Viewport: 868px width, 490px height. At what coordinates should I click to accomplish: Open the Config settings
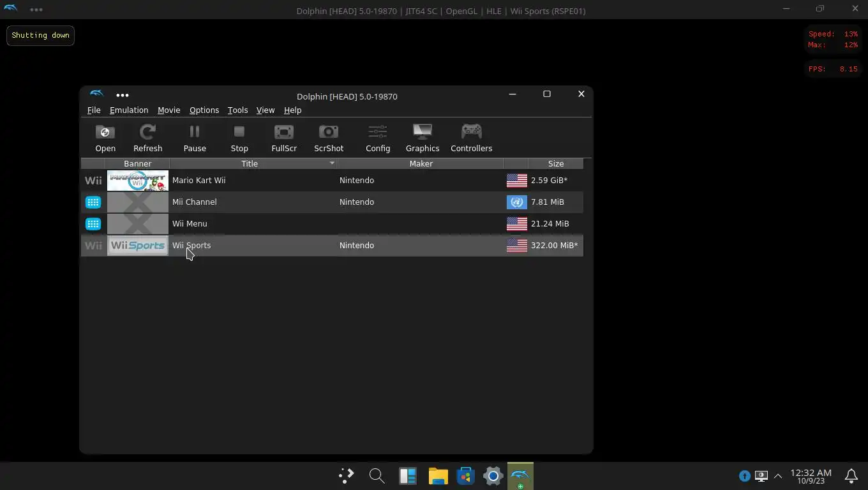[378, 138]
